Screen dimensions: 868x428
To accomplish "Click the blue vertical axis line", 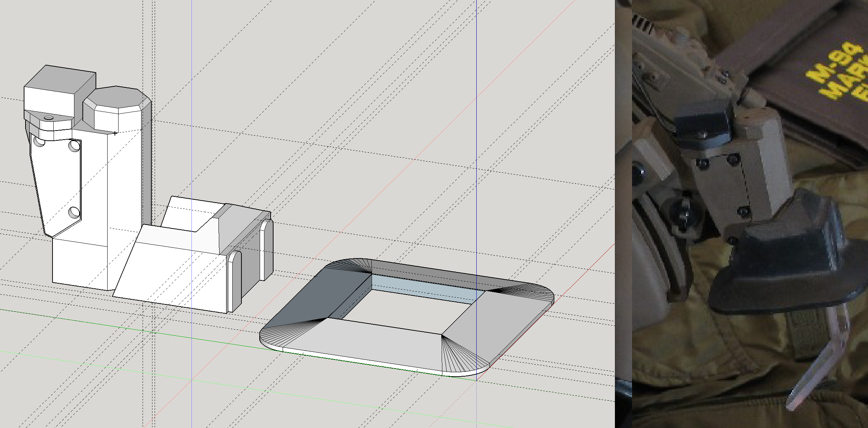I will [x=476, y=190].
